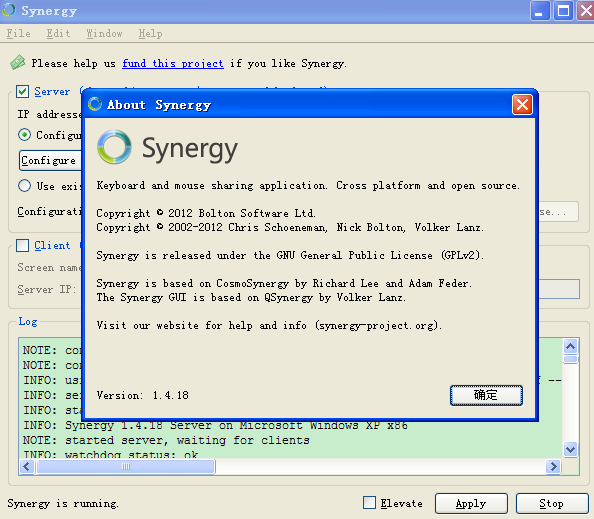This screenshot has height=519, width=594.
Task: Minimize the Synergy main window
Action: [x=539, y=10]
